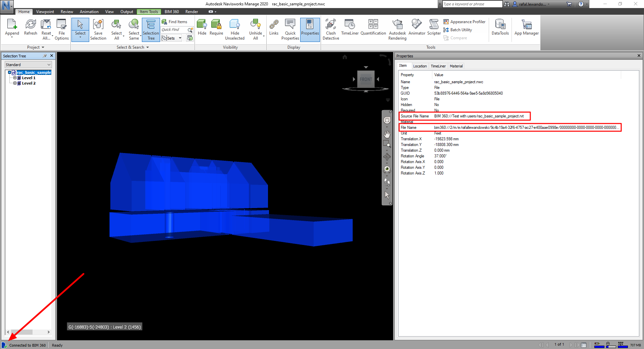The width and height of the screenshot is (644, 349).
Task: Open the Quantification tool
Action: tap(373, 28)
